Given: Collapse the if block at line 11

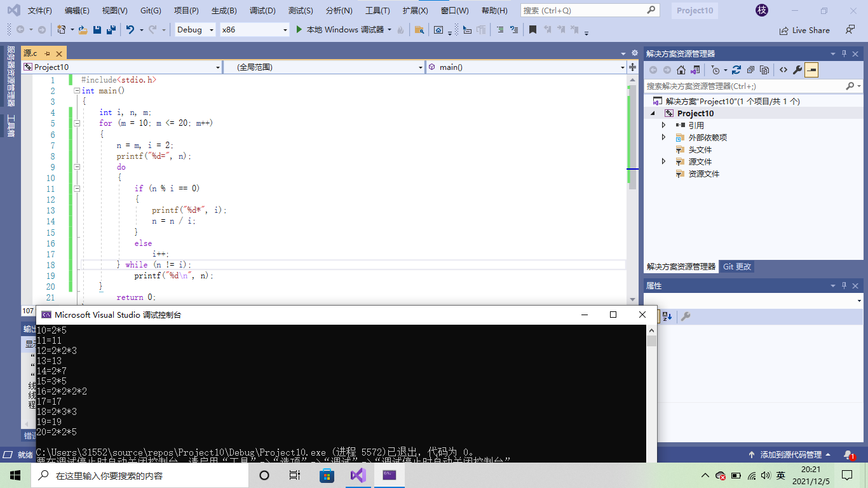Looking at the screenshot, I should [x=77, y=189].
